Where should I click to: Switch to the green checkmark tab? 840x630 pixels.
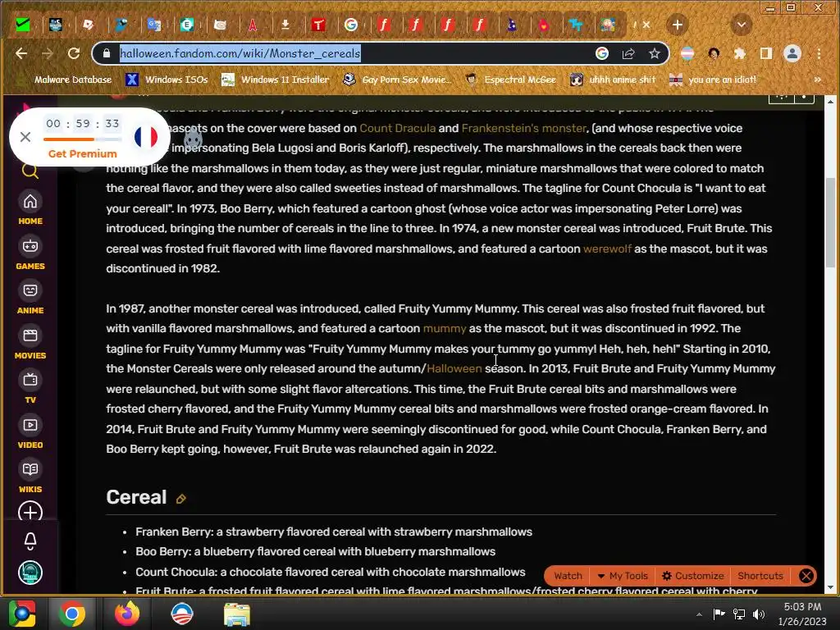(x=22, y=25)
